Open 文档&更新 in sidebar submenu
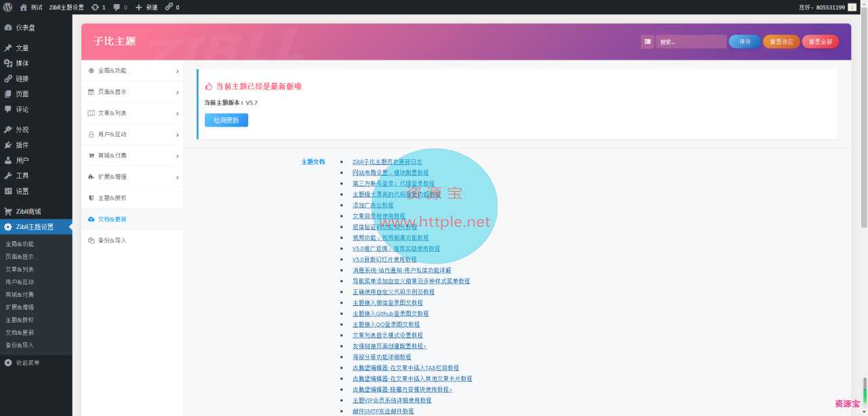The height and width of the screenshot is (416, 868). 20,333
